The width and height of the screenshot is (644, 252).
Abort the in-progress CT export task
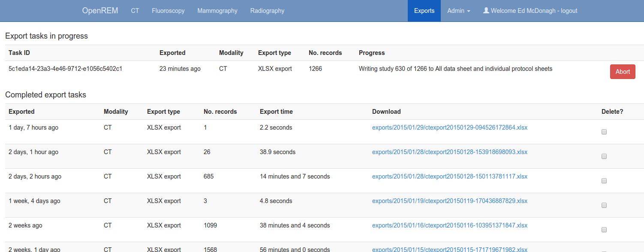click(622, 72)
